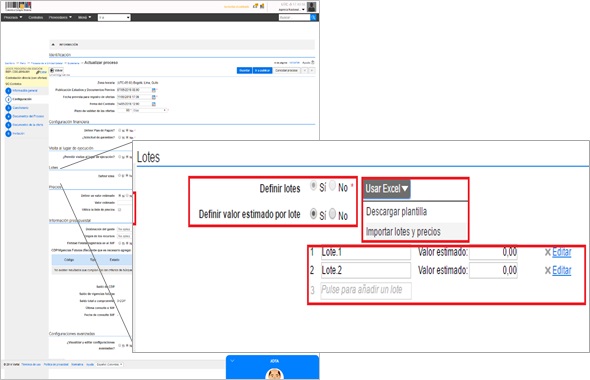Viewport: 590px width, 380px height.
Task: Expand the Procesos menu in top bar
Action: [x=13, y=17]
